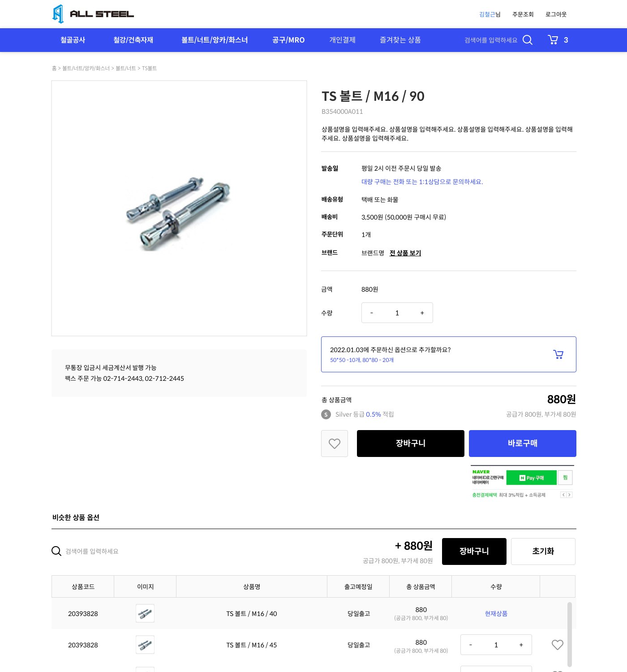Decrease main product quantity
Image resolution: width=627 pixels, height=672 pixels.
372,313
